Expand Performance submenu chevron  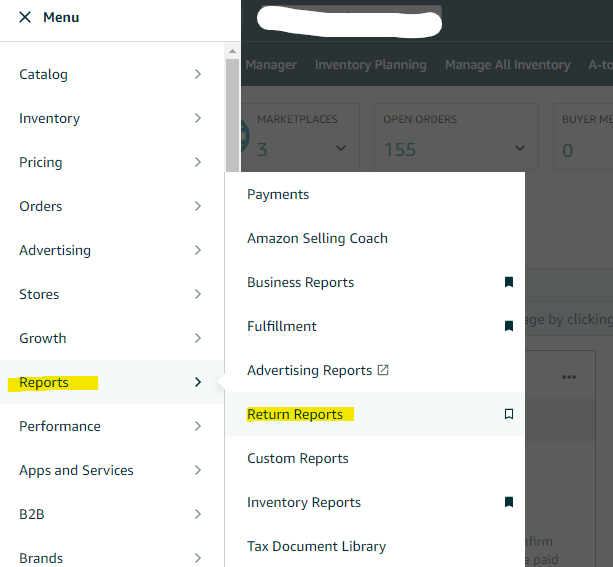click(x=198, y=426)
